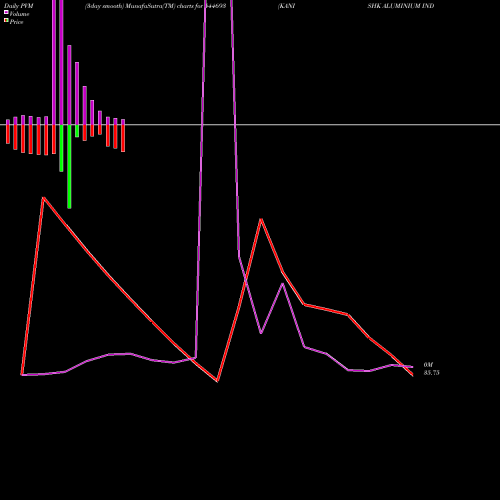This screenshot has height=500, width=500.
Task: Click the '(KANI' text in header
Action: click(x=286, y=6)
